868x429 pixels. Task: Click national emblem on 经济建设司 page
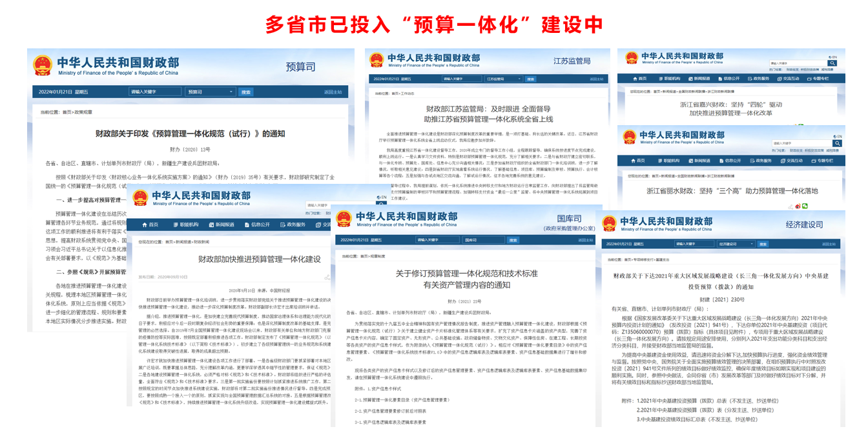pyautogui.click(x=609, y=224)
